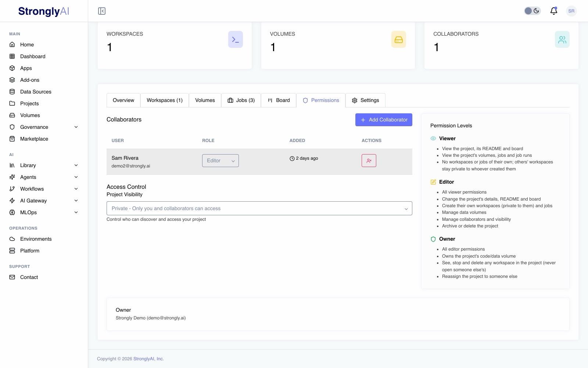Click the MLOps brain icon

coord(12,212)
